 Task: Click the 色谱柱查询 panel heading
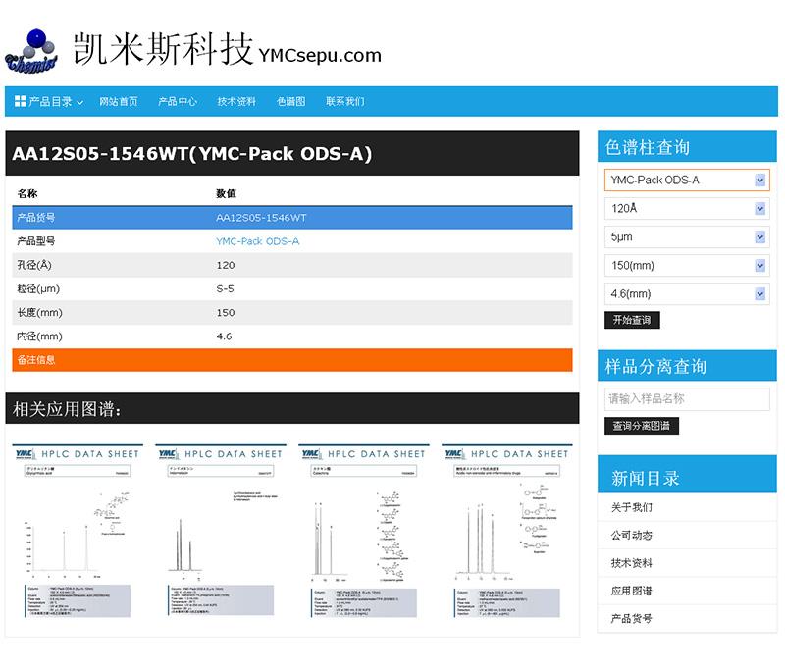click(x=648, y=147)
